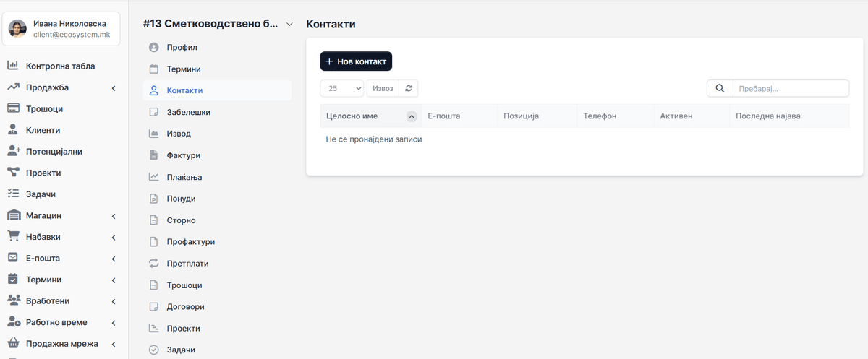This screenshot has width=868, height=359.
Task: Click the magnifier search icon
Action: pos(720,88)
